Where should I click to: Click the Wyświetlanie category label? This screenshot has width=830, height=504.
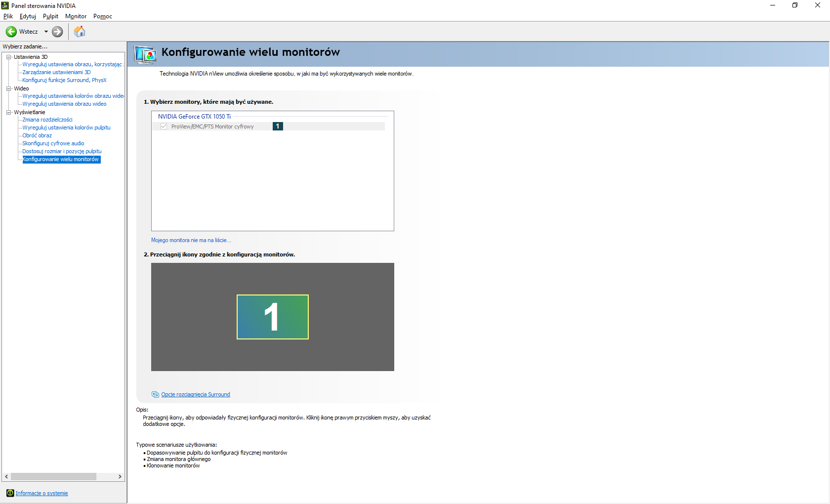30,112
